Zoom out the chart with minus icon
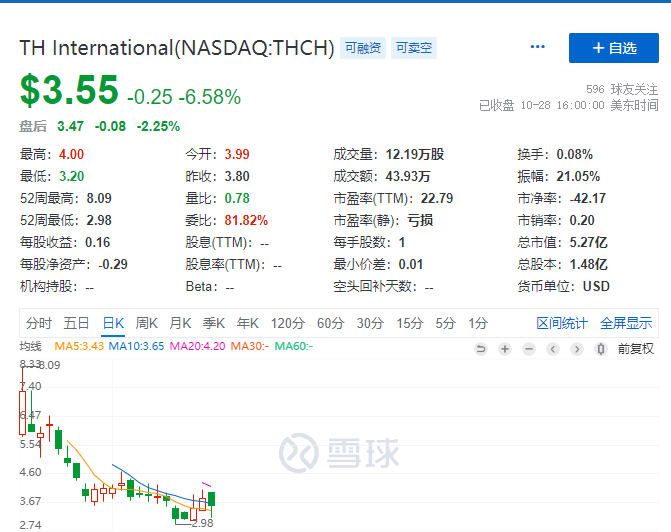 (529, 348)
